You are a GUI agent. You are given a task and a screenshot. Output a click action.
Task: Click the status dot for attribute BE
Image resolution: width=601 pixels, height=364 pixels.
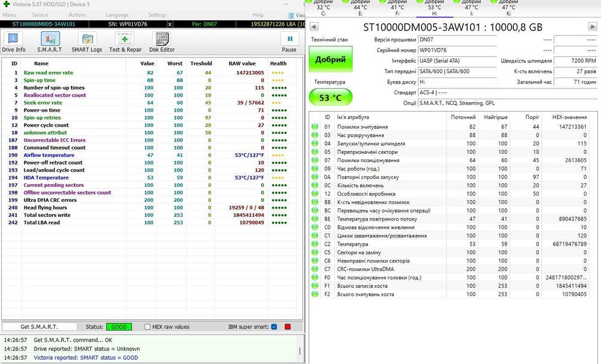[x=315, y=219]
